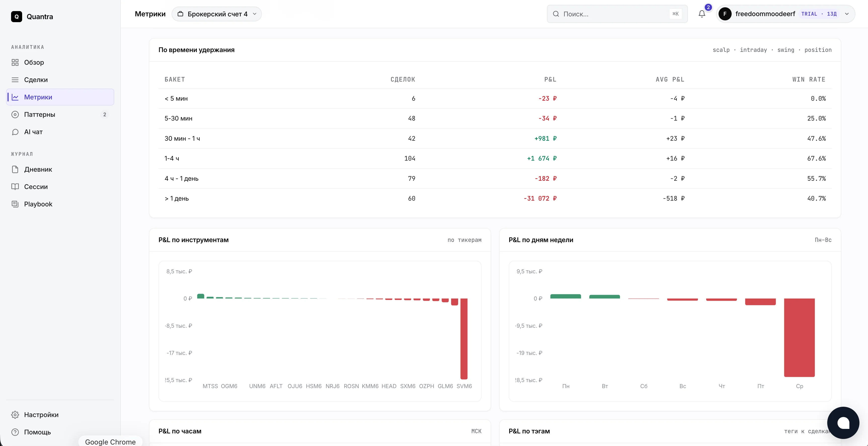This screenshot has height=446, width=868.
Task: Open Сессии page
Action: (x=60, y=187)
